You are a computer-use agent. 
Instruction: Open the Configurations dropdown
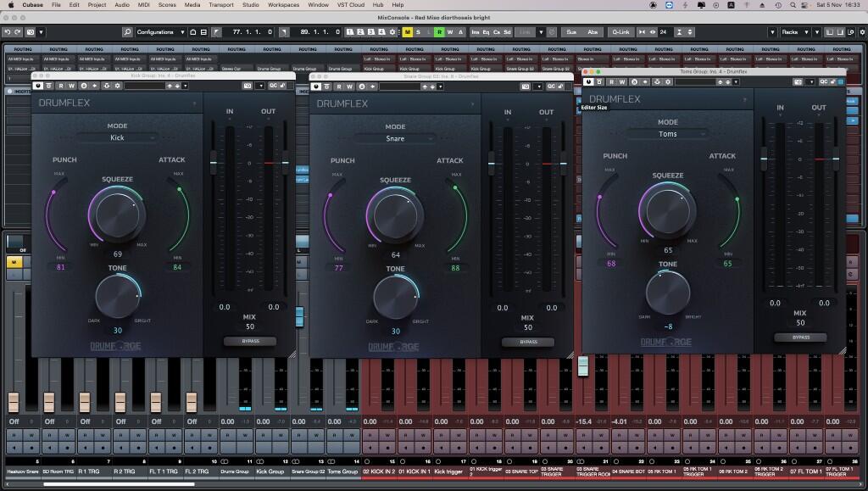(x=160, y=32)
